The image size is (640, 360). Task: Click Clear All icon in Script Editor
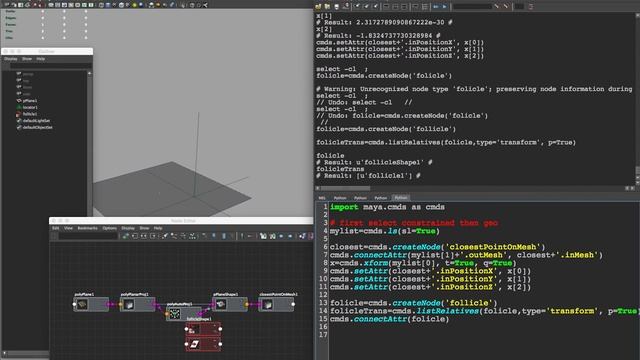pos(375,7)
